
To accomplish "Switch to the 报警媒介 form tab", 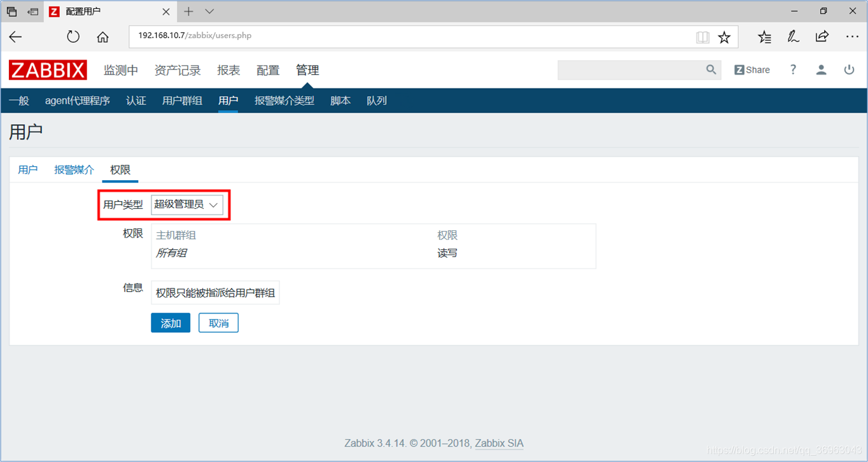I will (x=74, y=169).
